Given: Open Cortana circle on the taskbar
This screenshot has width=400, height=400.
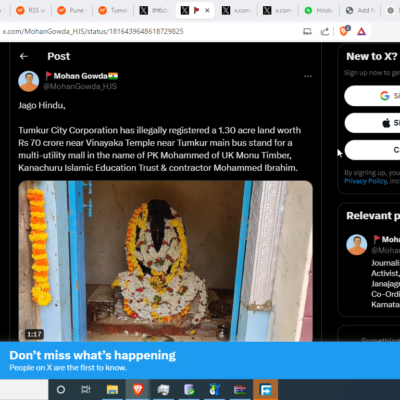Looking at the screenshot, I should click(x=61, y=389).
